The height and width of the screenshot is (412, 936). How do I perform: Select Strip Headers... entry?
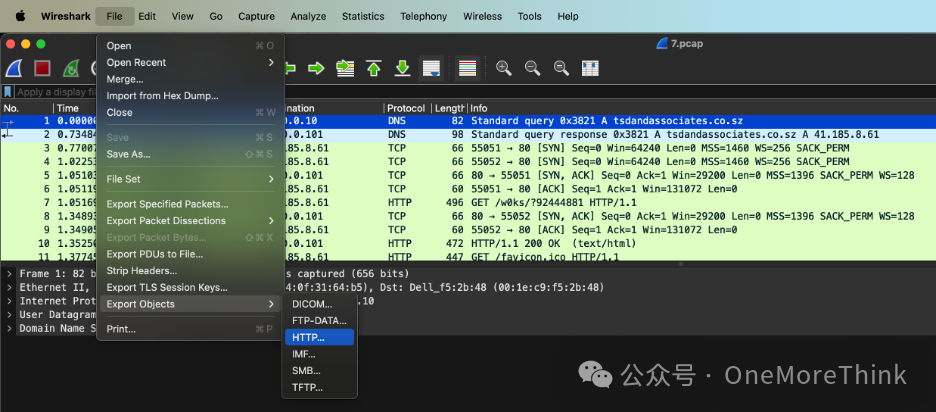point(190,270)
